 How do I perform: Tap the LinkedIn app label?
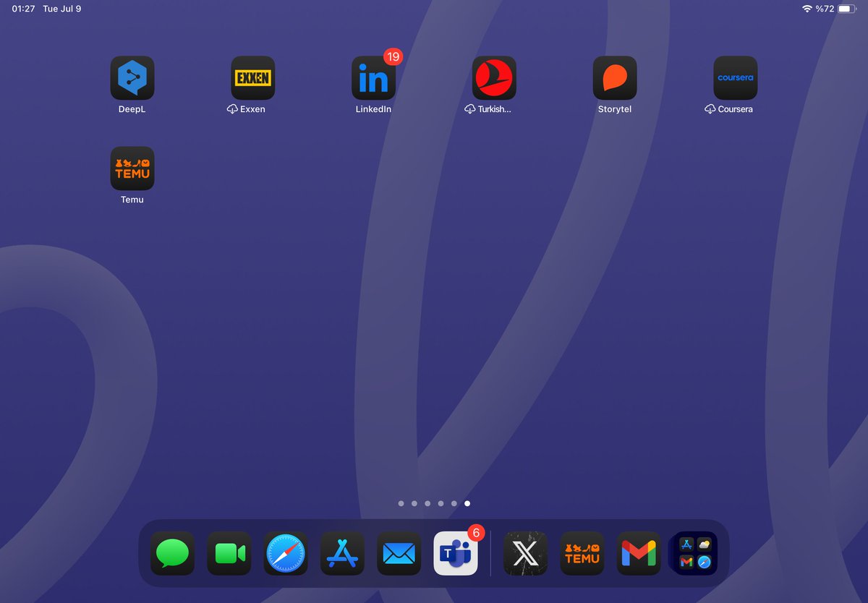pyautogui.click(x=373, y=109)
